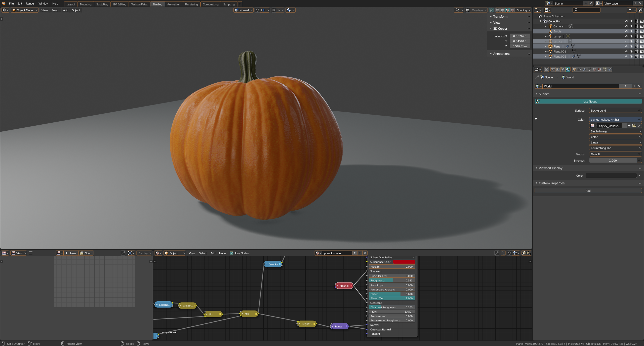Hide the Camera object with eye icon

click(626, 26)
